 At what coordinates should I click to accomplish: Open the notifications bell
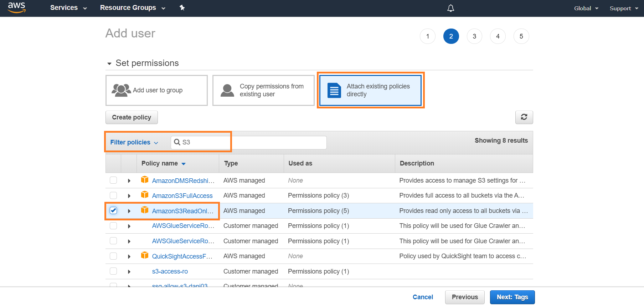(450, 8)
